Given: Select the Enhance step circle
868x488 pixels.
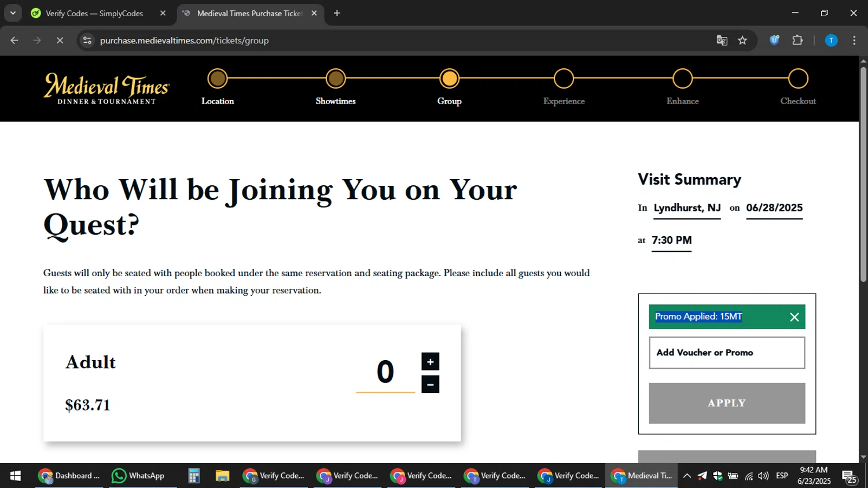Looking at the screenshot, I should (683, 79).
